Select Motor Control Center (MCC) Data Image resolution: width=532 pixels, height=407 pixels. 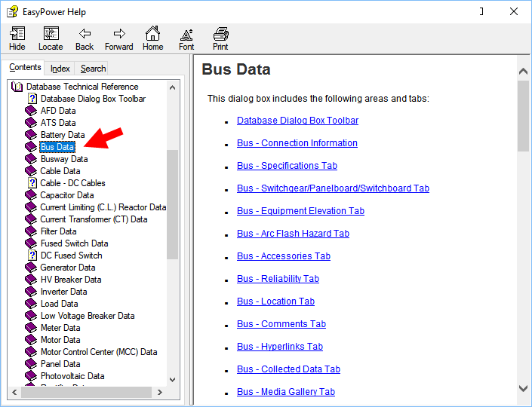tap(98, 352)
